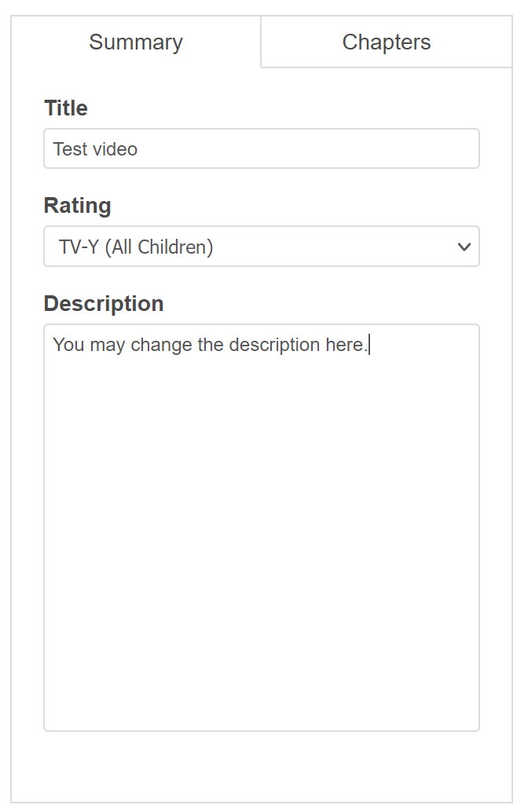The height and width of the screenshot is (812, 528).
Task: Click the Rating dropdown chevron arrow
Action: [x=464, y=247]
